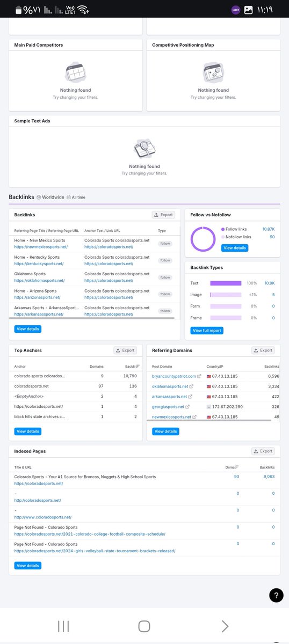
Task: Click the Image backlink type bar
Action: pyautogui.click(x=226, y=295)
